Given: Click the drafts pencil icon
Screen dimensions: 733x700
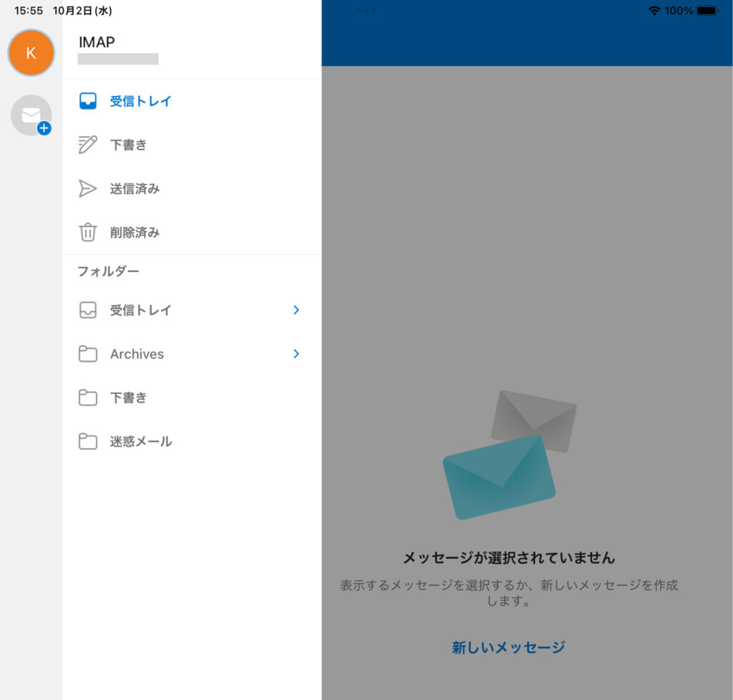Looking at the screenshot, I should click(87, 145).
